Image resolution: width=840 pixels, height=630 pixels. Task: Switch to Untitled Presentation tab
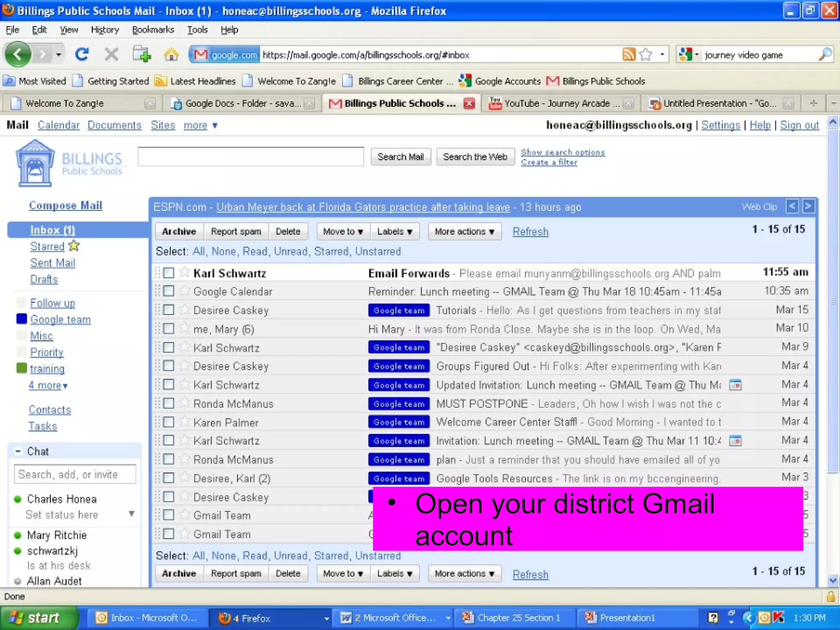(x=720, y=103)
